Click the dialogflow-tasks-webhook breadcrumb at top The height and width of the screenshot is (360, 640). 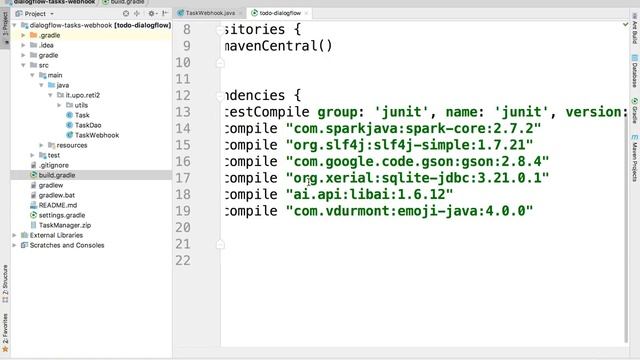pos(51,2)
